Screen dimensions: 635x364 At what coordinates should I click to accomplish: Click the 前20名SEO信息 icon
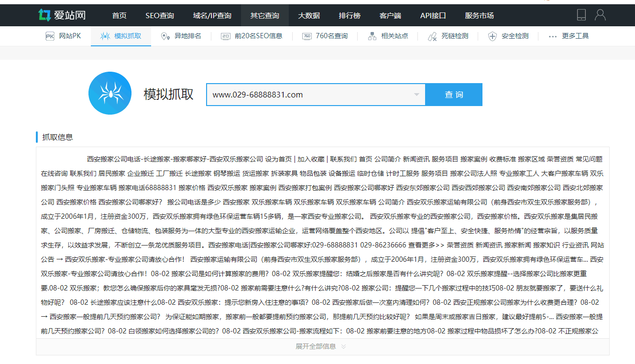point(226,36)
